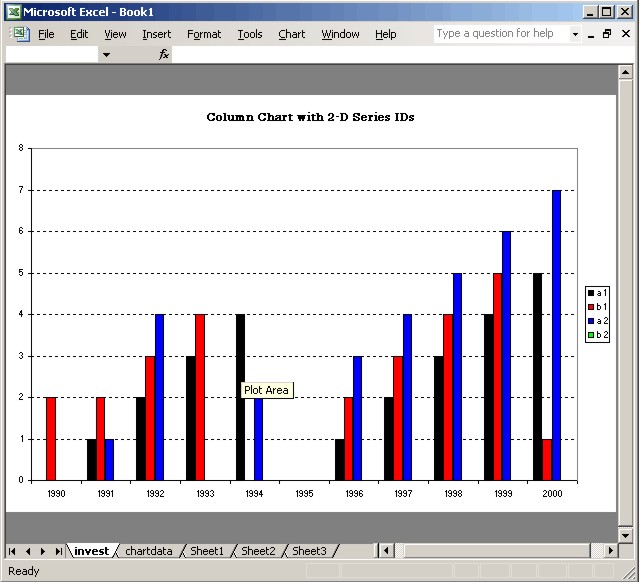This screenshot has width=639, height=582.
Task: Open the Chart menu
Action: tap(291, 34)
